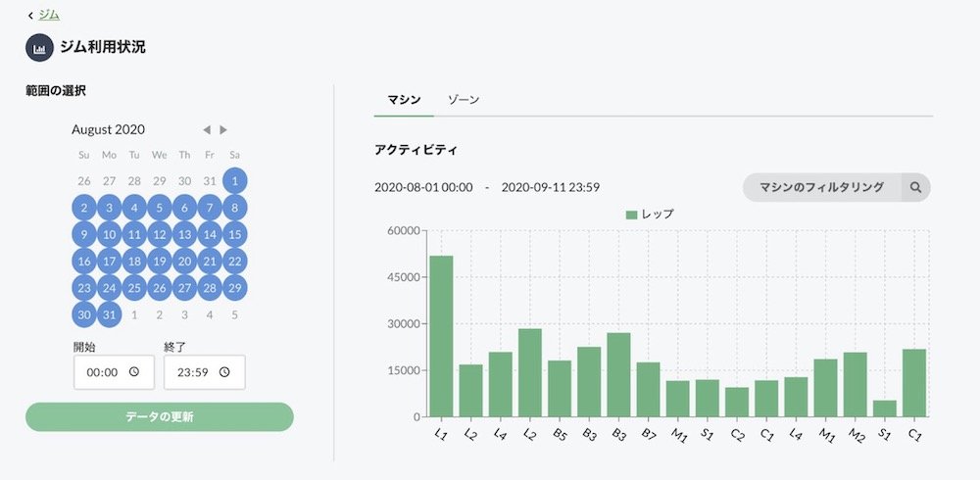Click the データの更新 button
This screenshot has height=480, width=980.
coord(160,417)
